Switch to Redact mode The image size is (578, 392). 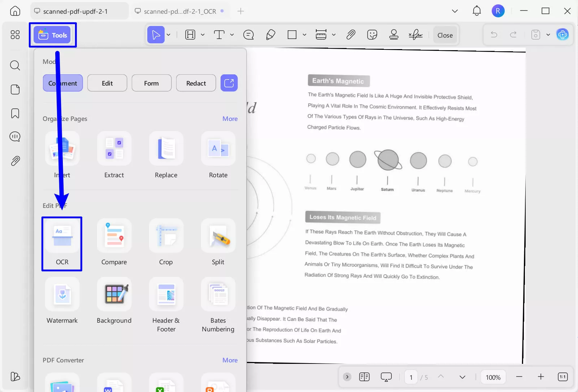pos(196,83)
